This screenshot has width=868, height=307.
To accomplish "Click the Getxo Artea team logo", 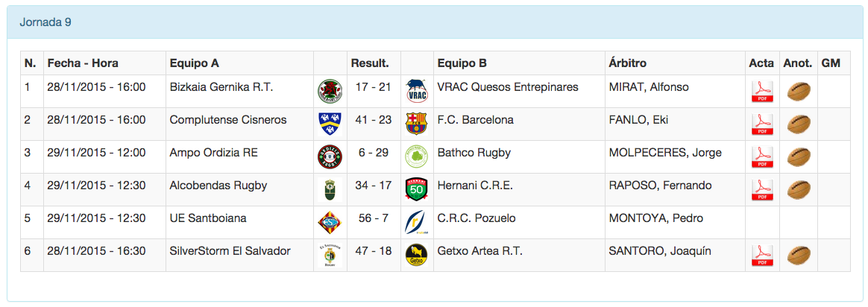I will pos(416,256).
